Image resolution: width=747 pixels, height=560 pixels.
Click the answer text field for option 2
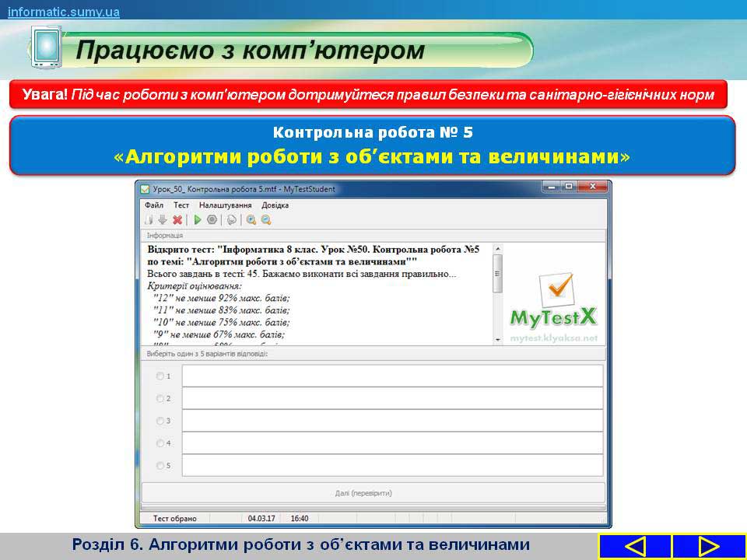392,398
